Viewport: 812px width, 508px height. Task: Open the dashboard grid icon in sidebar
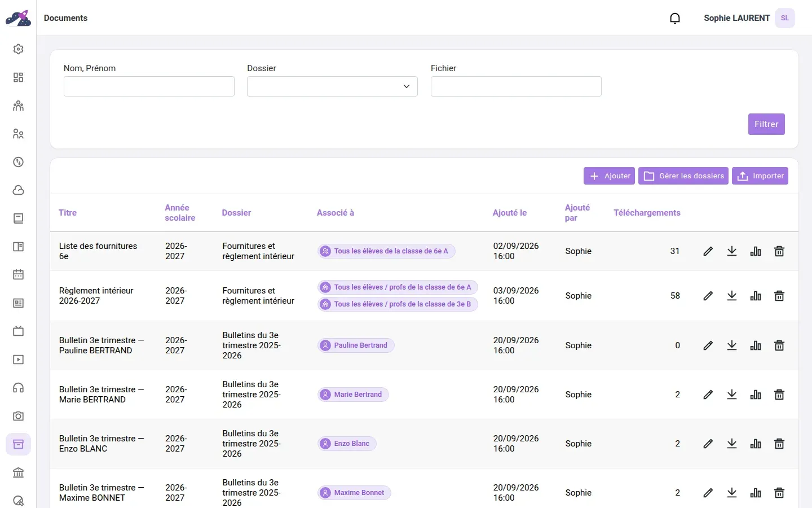[x=18, y=77]
